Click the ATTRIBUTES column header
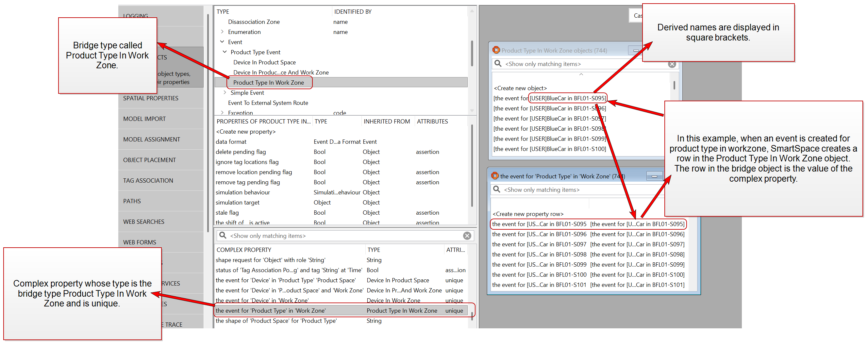Screen dimensions: 868x345 pyautogui.click(x=432, y=121)
